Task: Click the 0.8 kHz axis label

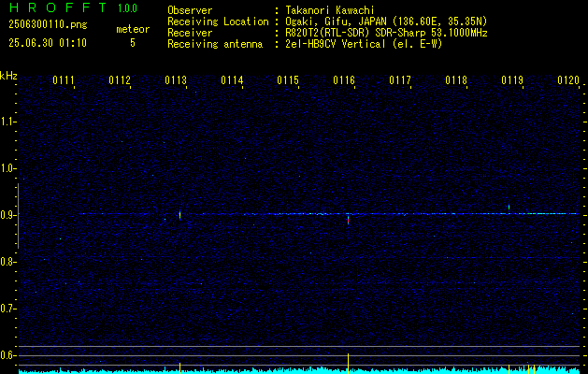Action: click(8, 262)
